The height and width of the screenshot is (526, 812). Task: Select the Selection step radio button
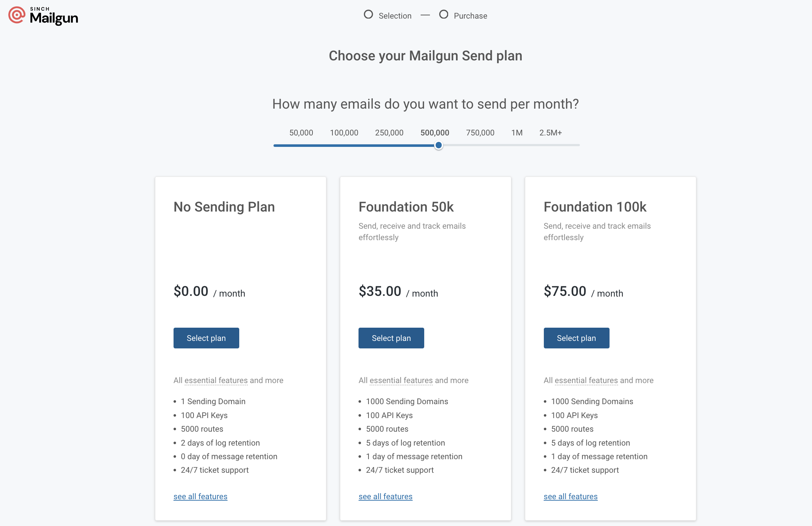tap(368, 14)
